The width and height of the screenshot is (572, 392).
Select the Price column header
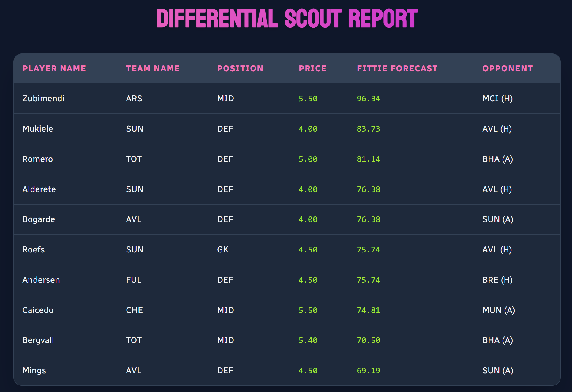pos(312,69)
